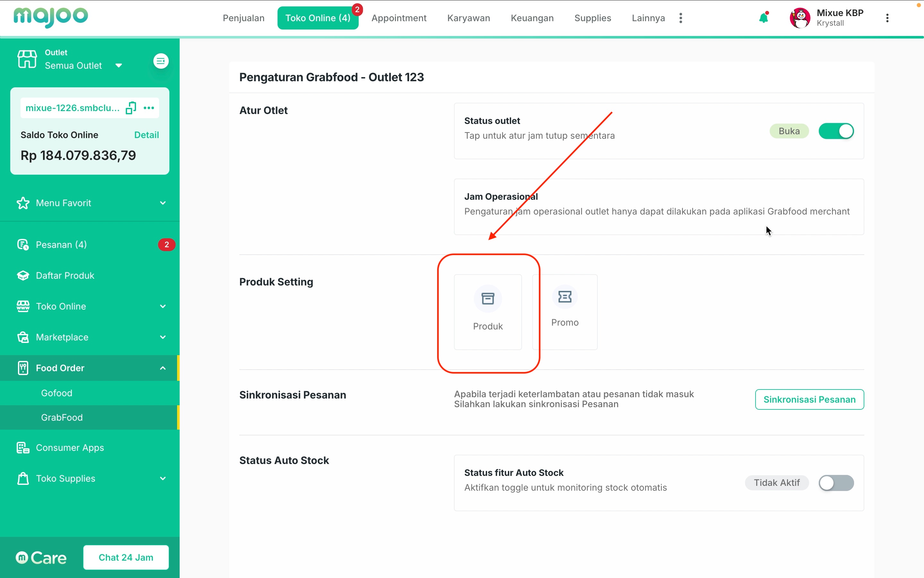Expand the Toko Supplies section
Screen dimensions: 924x578
click(x=163, y=478)
